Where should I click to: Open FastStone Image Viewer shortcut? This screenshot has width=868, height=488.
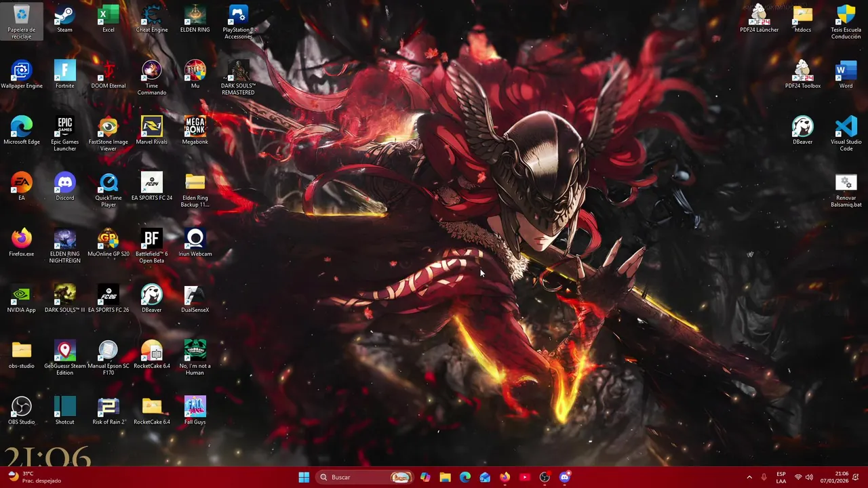tap(108, 134)
